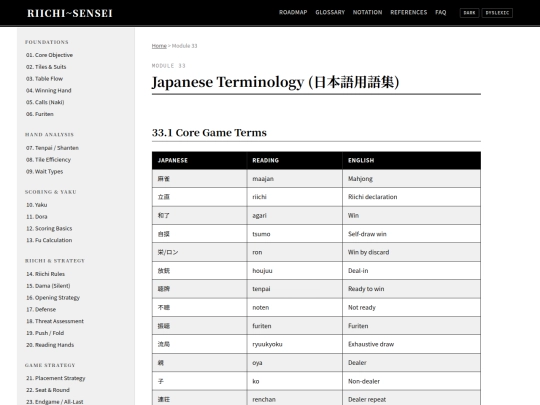Select the 'Not ready' cell
540x405 pixels.
(x=412, y=308)
